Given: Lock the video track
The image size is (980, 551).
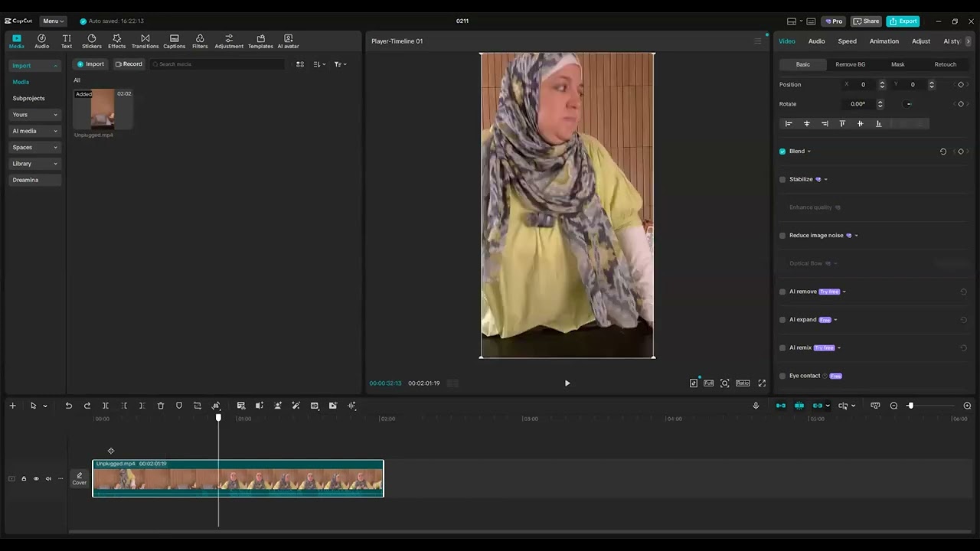Looking at the screenshot, I should 24,478.
